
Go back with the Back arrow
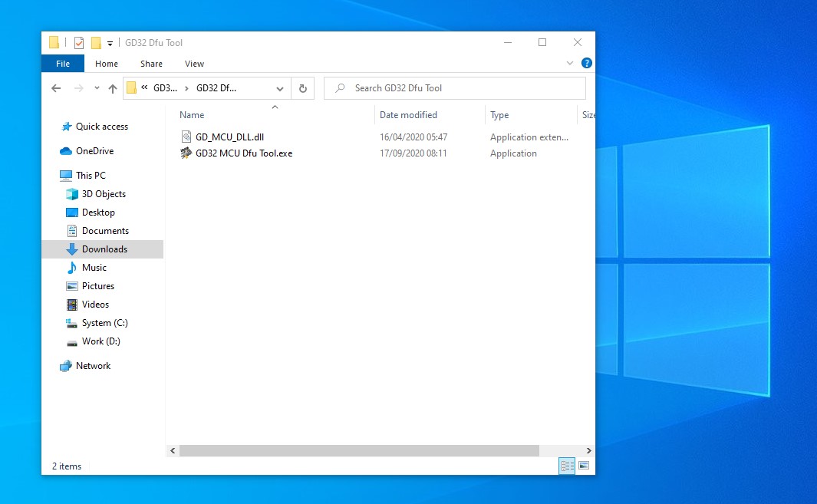point(56,88)
